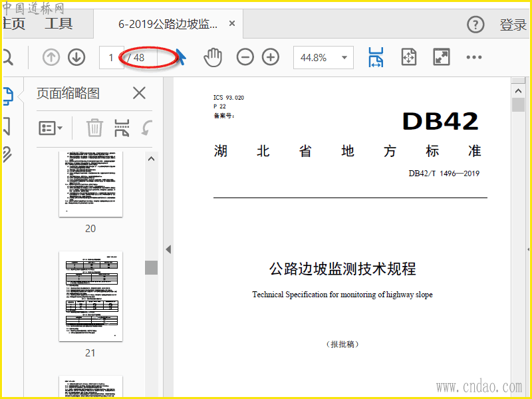
Task: Open the 工具 tab
Action: (x=59, y=23)
